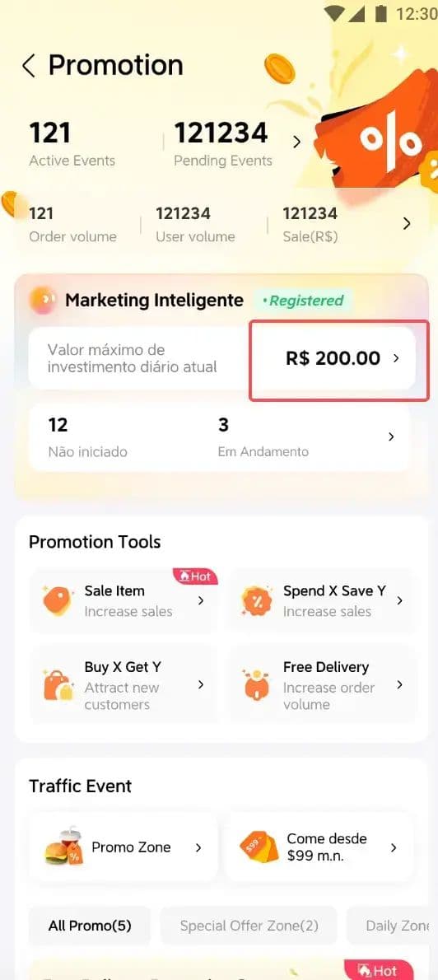
Task: Open sales statistics via chevron after Sale(R$)
Action: point(407,223)
